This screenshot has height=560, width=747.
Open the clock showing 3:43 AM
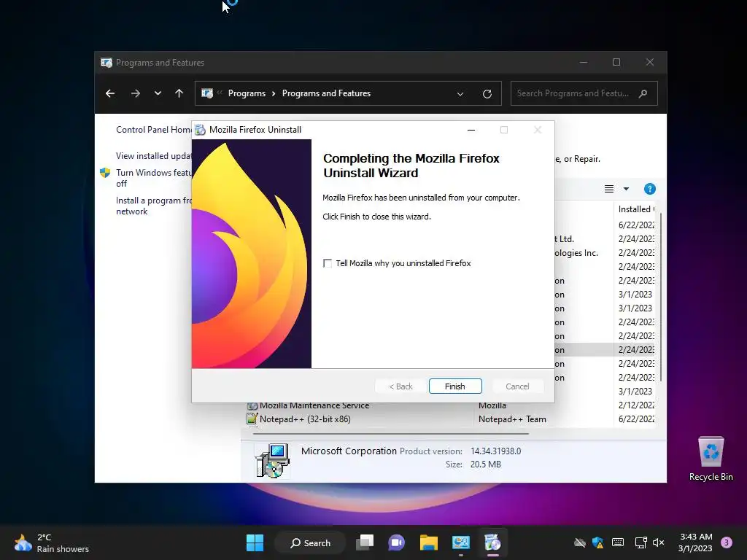(695, 542)
